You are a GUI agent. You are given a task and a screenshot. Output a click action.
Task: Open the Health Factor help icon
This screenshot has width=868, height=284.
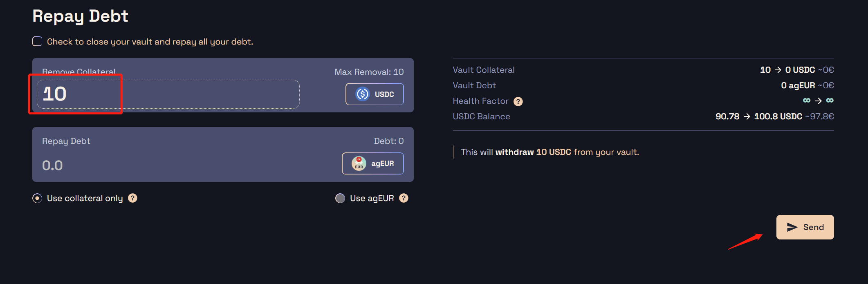(518, 101)
